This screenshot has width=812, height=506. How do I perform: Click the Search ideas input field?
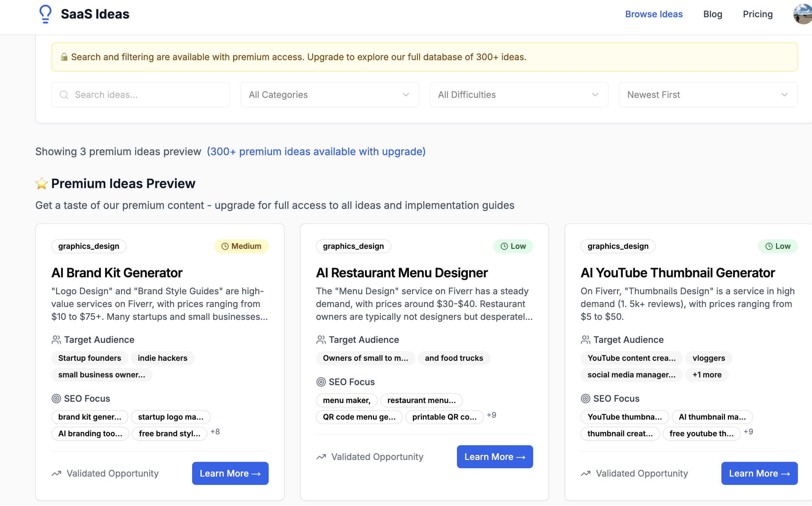point(141,95)
